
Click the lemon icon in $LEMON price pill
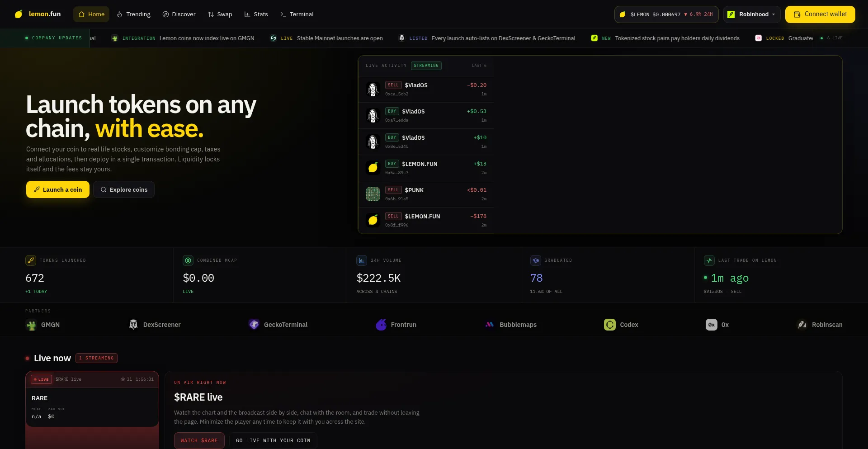coord(623,14)
